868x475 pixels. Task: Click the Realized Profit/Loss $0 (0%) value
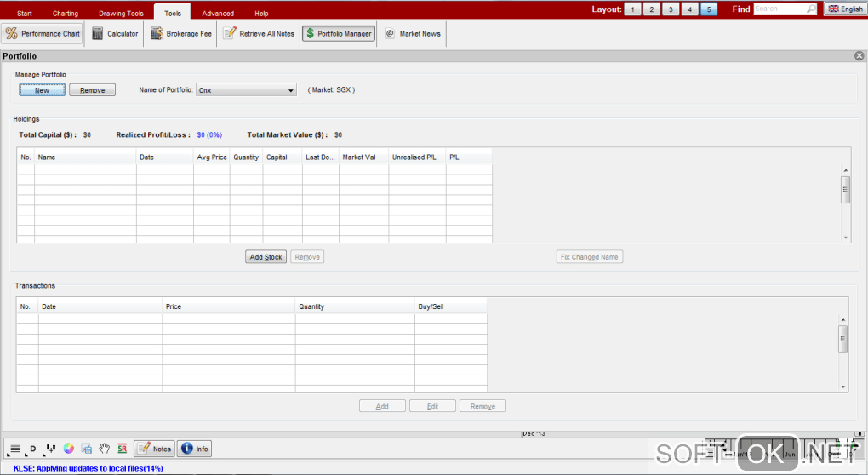[x=209, y=135]
